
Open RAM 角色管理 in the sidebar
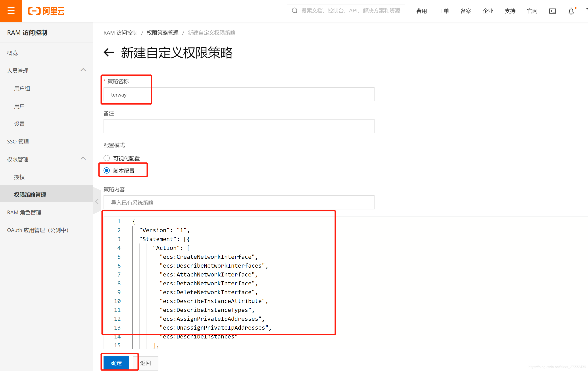click(x=24, y=212)
